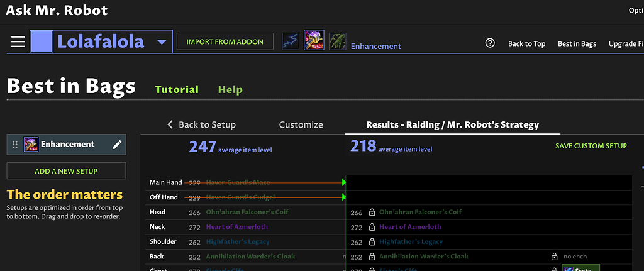The image size is (644, 271).
Task: Click Add a New Setup button
Action: (66, 170)
